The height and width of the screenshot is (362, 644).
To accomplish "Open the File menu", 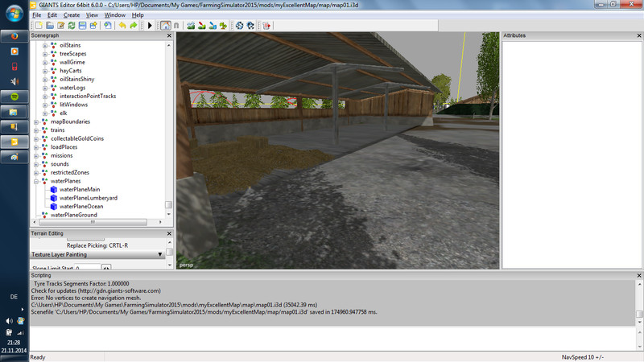I will (x=37, y=14).
